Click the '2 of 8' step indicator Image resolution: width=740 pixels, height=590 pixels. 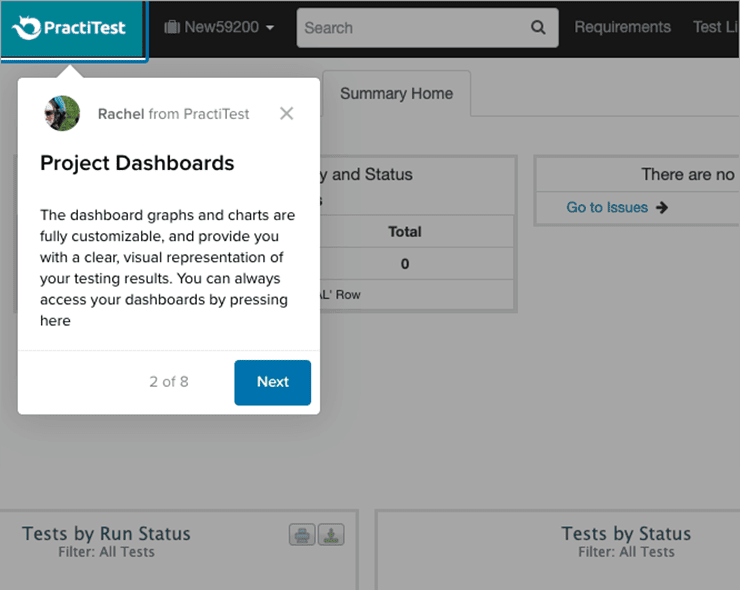click(x=168, y=382)
